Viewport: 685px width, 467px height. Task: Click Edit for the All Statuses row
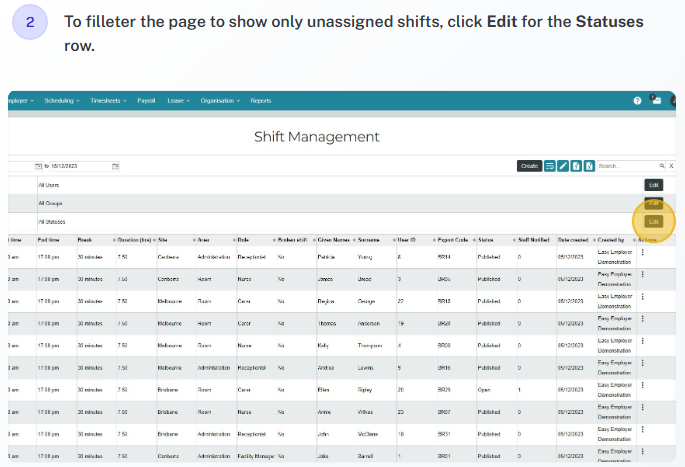coord(654,221)
